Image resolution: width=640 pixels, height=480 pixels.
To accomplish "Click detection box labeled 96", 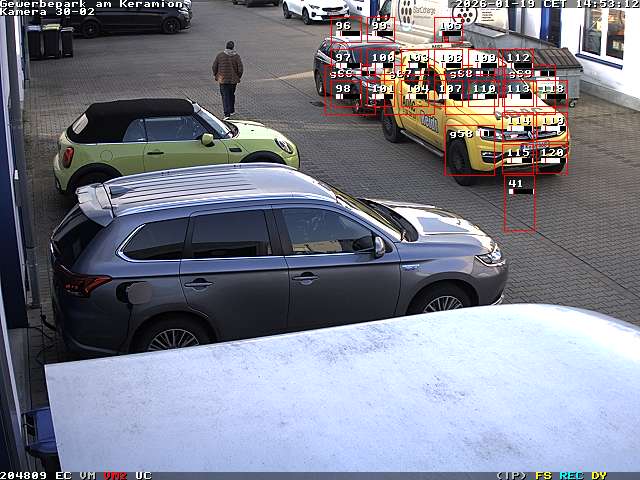I will pos(343,27).
